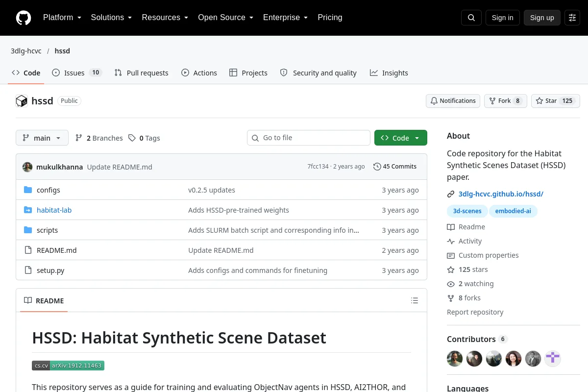Switch to the Issues tab

[77, 73]
